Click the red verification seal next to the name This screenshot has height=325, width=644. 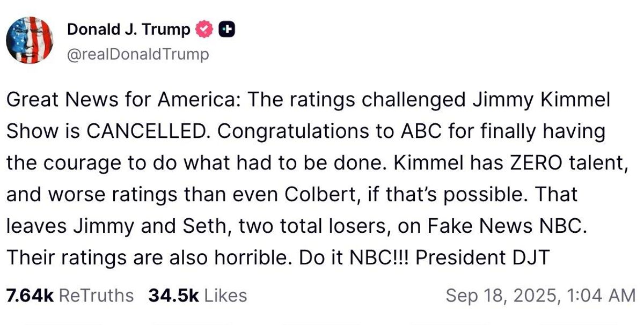pos(204,29)
